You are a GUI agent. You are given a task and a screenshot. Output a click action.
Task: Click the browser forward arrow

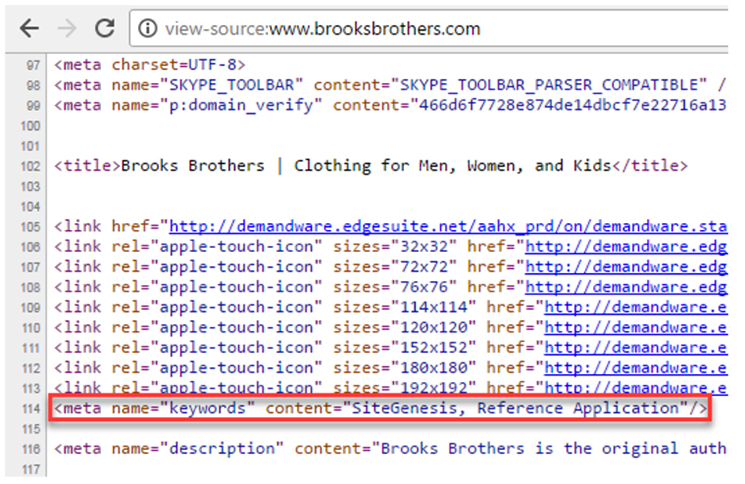click(67, 28)
